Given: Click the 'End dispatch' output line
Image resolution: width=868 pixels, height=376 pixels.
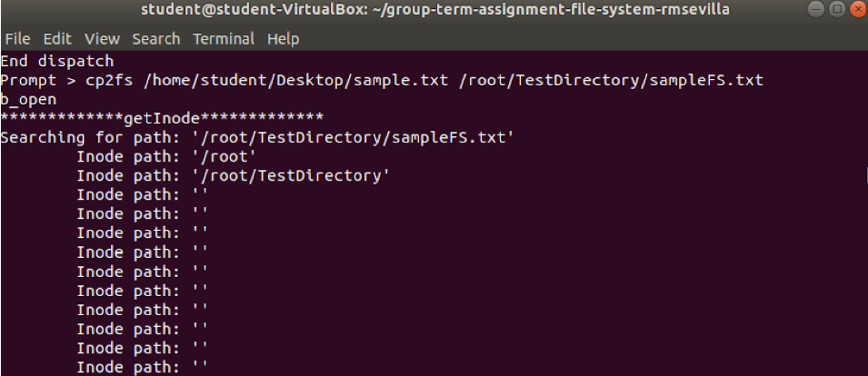Looking at the screenshot, I should 57,61.
